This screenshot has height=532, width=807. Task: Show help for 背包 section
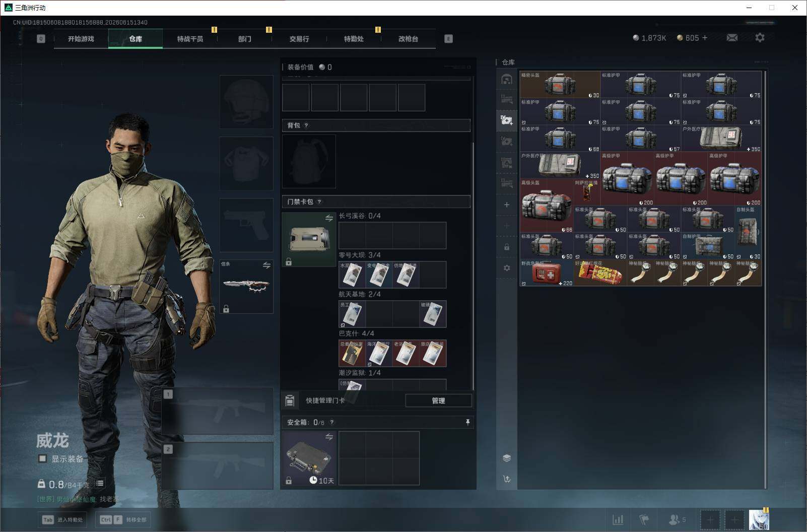tap(306, 125)
